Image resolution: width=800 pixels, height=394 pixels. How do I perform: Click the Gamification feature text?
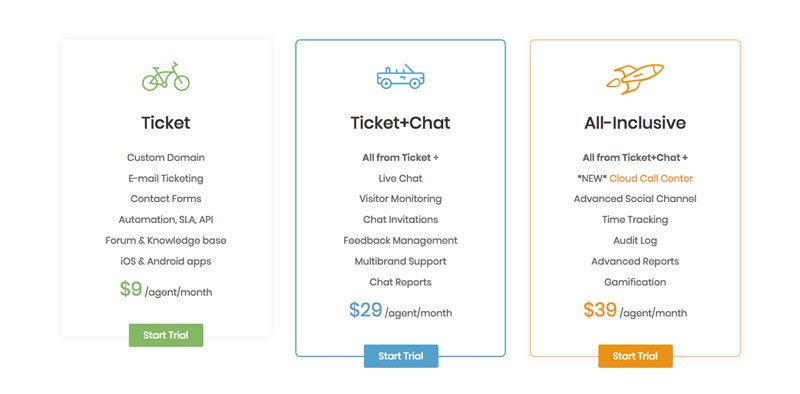click(635, 282)
